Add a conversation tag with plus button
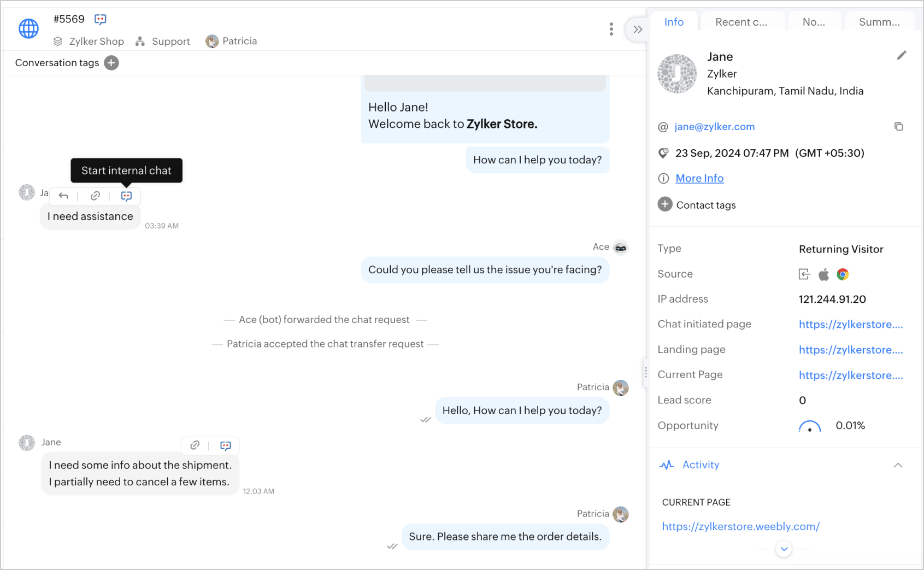Image resolution: width=924 pixels, height=570 pixels. click(x=111, y=63)
